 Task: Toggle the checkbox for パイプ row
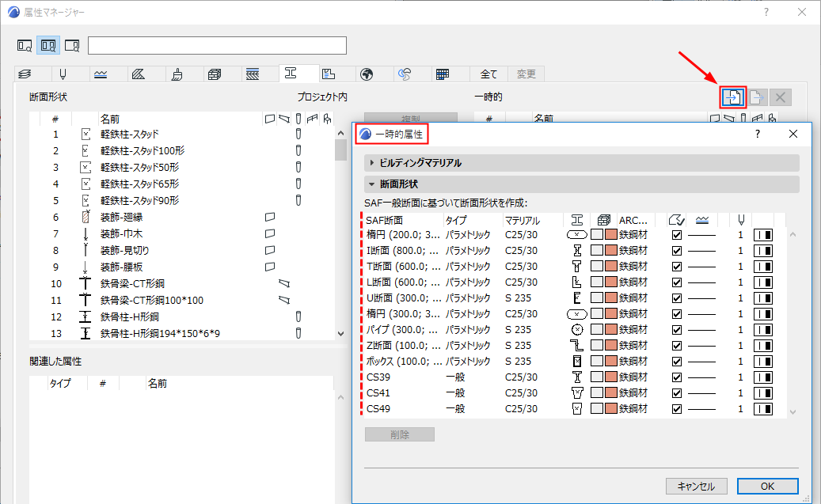pyautogui.click(x=676, y=330)
